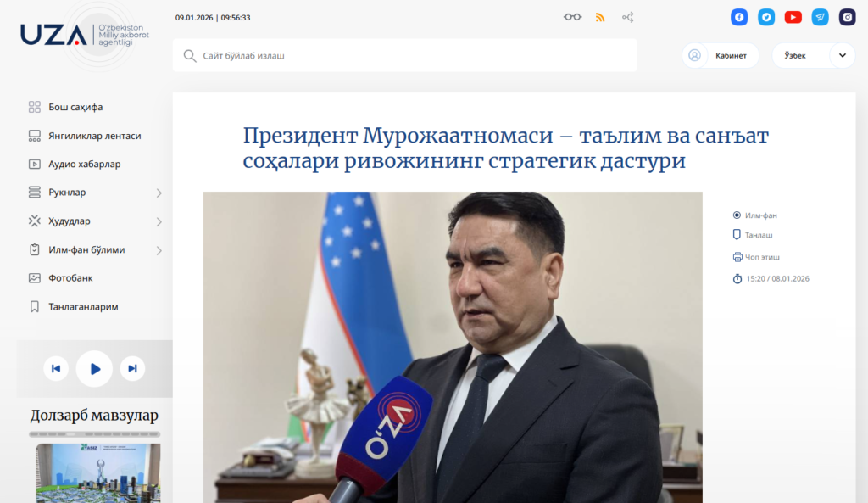
Task: Open the RSS feed icon
Action: pos(600,17)
